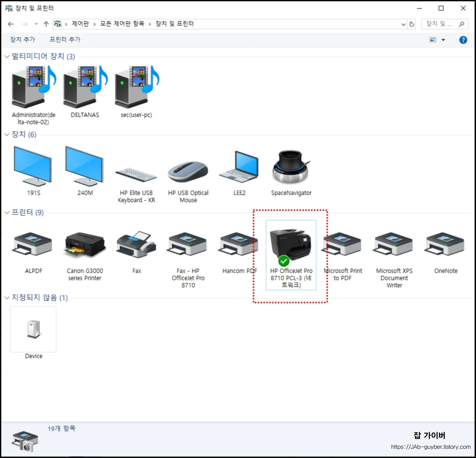Select the Administrator(delta-note-02) media device icon

click(x=34, y=87)
